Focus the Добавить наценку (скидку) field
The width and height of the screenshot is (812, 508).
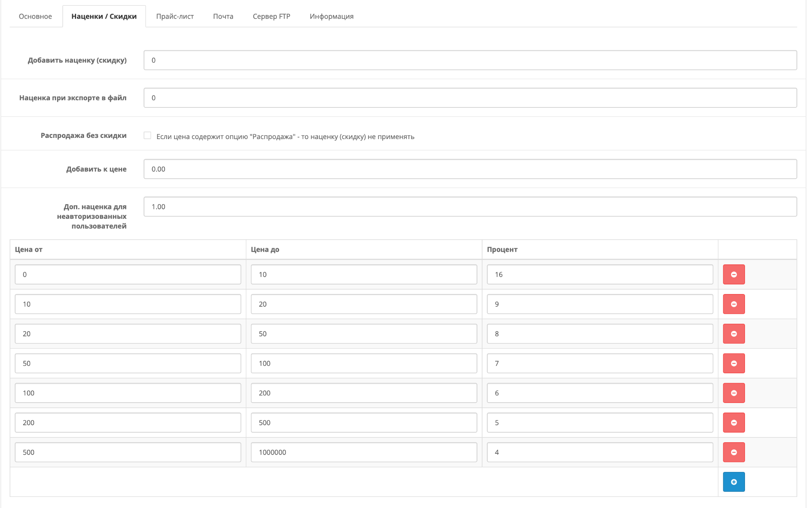click(x=470, y=60)
